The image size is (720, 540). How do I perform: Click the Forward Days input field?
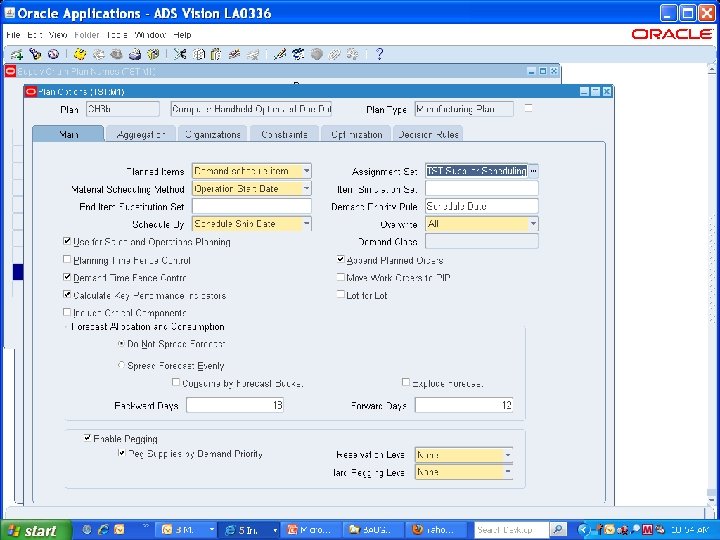(464, 405)
